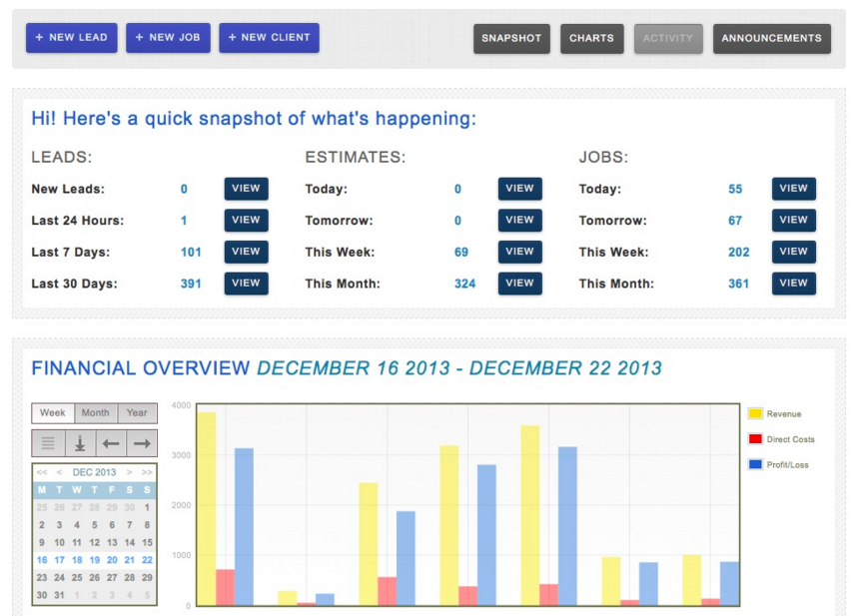Jump forward a year with the >> arrows
The height and width of the screenshot is (616, 858).
pos(147,472)
